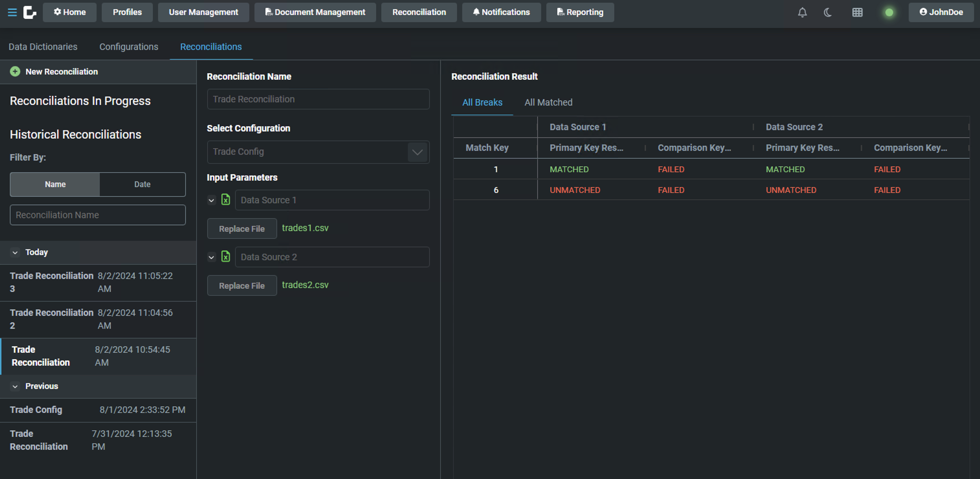
Task: Click the app logo icon
Action: [30, 12]
